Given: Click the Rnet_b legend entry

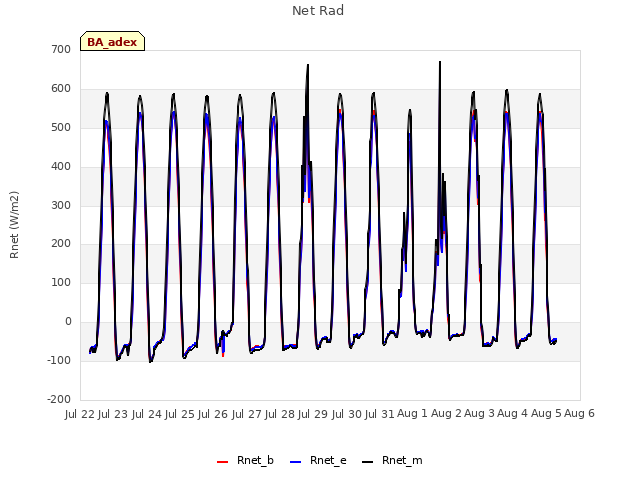Looking at the screenshot, I should (245, 460).
